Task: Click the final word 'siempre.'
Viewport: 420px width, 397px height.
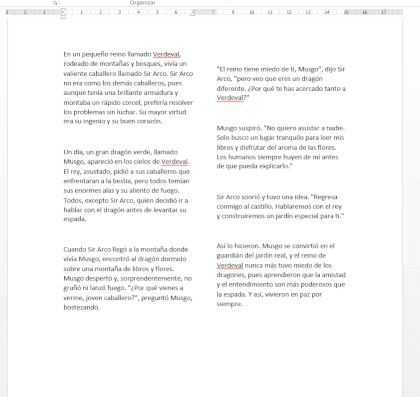Action: (229, 304)
